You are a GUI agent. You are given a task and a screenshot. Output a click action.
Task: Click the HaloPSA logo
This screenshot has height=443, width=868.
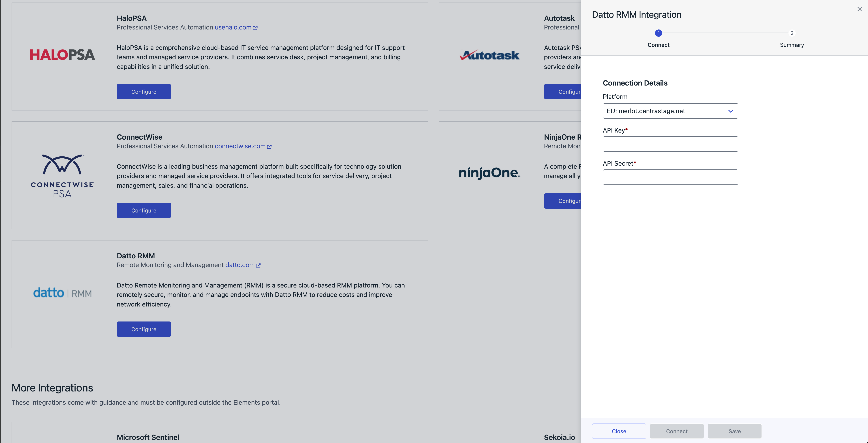(62, 55)
